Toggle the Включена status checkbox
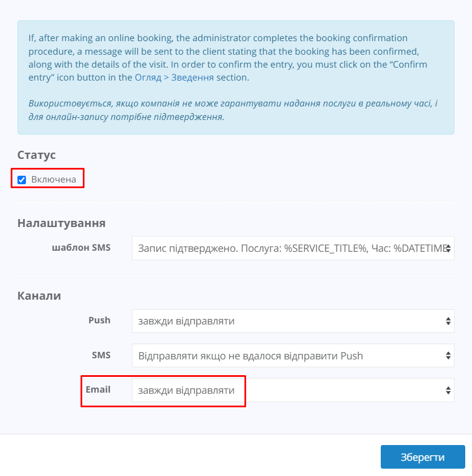 point(21,180)
